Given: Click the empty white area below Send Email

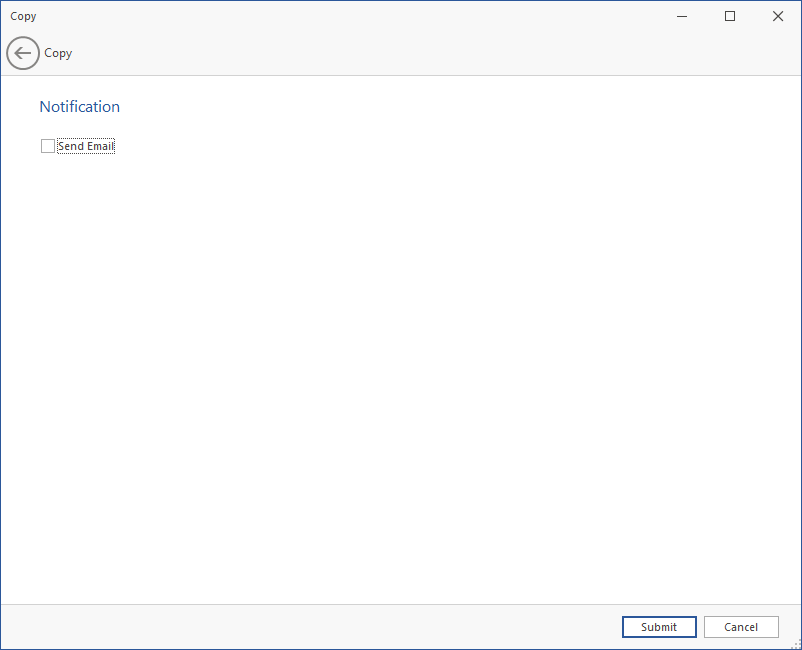Looking at the screenshot, I should tap(400, 380).
